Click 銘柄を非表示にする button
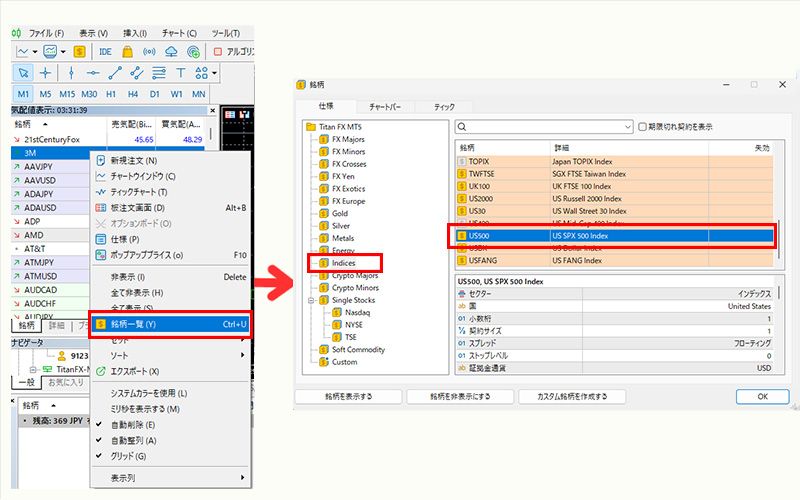Viewport: 800px width, 500px height. coord(460,396)
